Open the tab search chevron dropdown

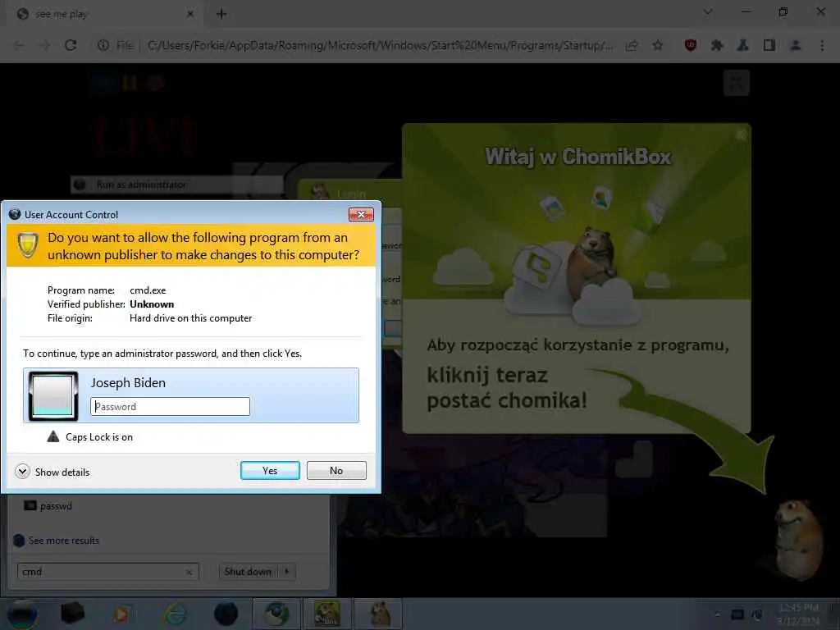(x=708, y=11)
